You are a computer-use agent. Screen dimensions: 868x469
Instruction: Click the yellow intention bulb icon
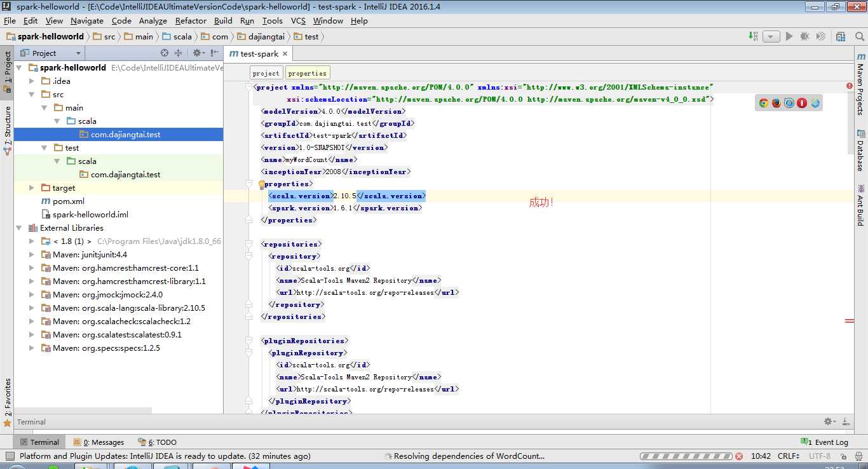(x=261, y=184)
